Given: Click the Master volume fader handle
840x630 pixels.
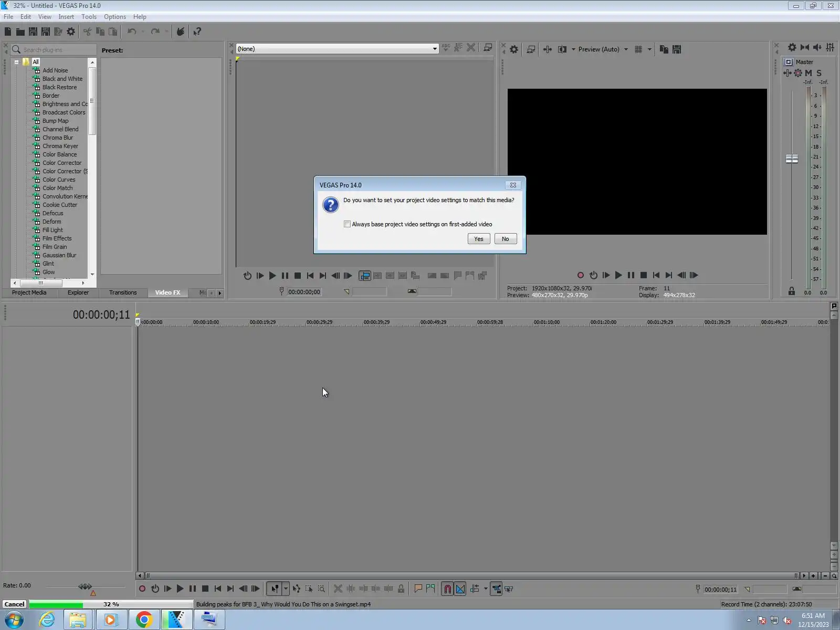Looking at the screenshot, I should [x=792, y=159].
